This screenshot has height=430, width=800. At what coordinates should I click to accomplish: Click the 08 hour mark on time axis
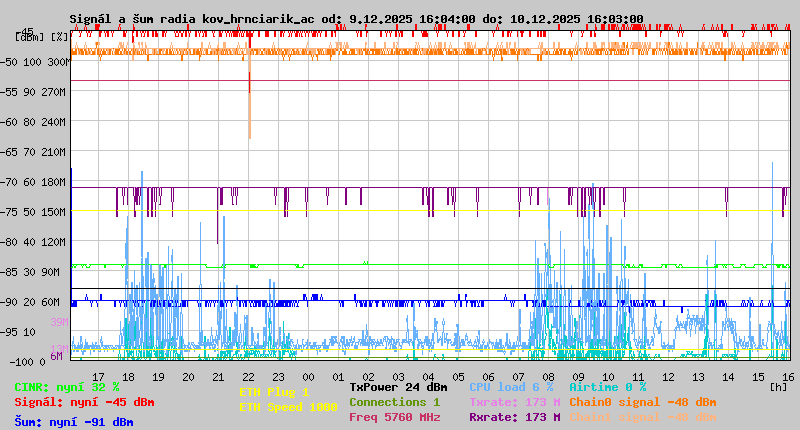click(549, 376)
